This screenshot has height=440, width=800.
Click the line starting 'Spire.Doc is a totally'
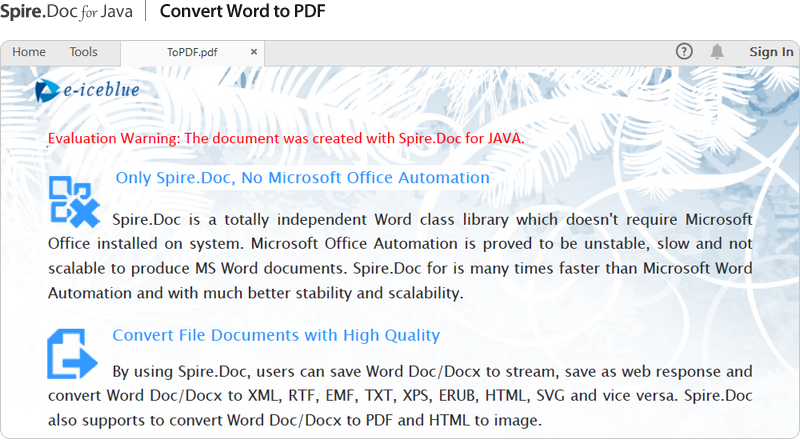click(432, 219)
